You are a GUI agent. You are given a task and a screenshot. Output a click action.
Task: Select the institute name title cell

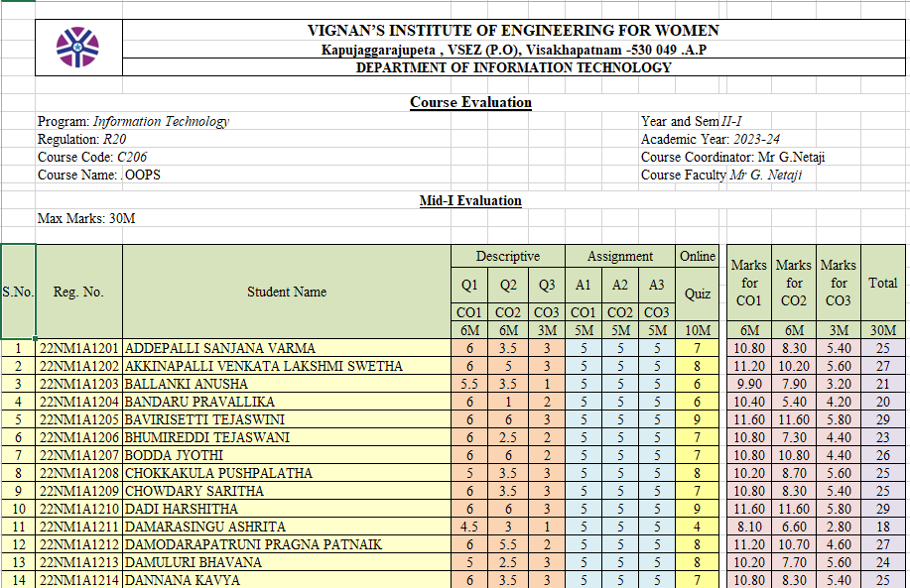514,30
